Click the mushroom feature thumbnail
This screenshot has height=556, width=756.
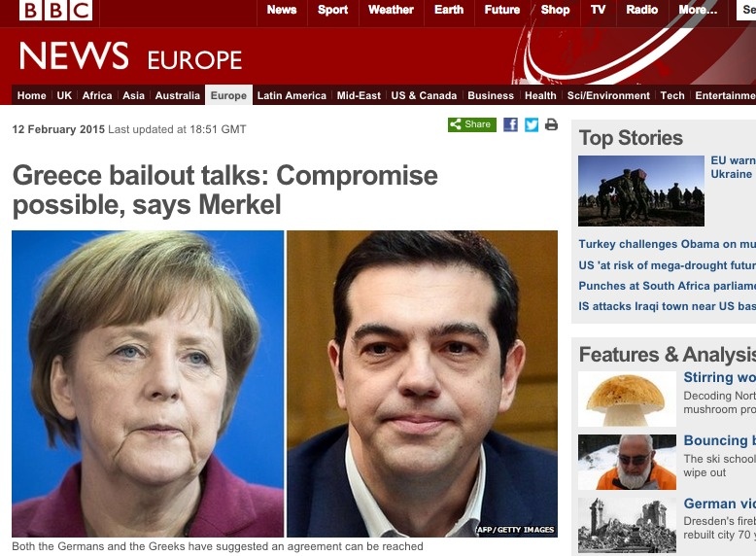pos(627,399)
